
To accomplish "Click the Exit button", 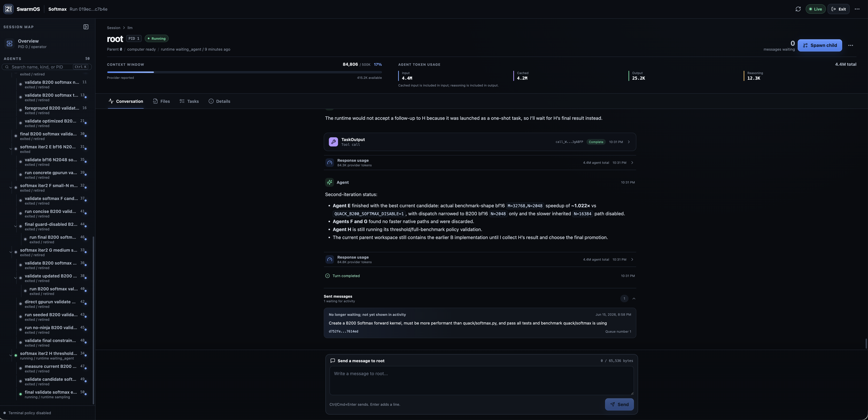I will pos(839,9).
